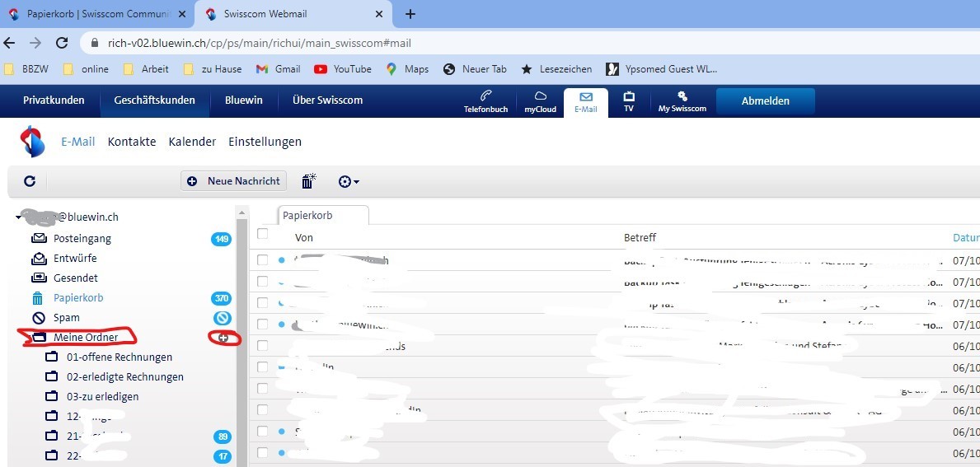Screen dimensions: 980x467
Task: Switch to Kontakte section
Action: [x=132, y=142]
